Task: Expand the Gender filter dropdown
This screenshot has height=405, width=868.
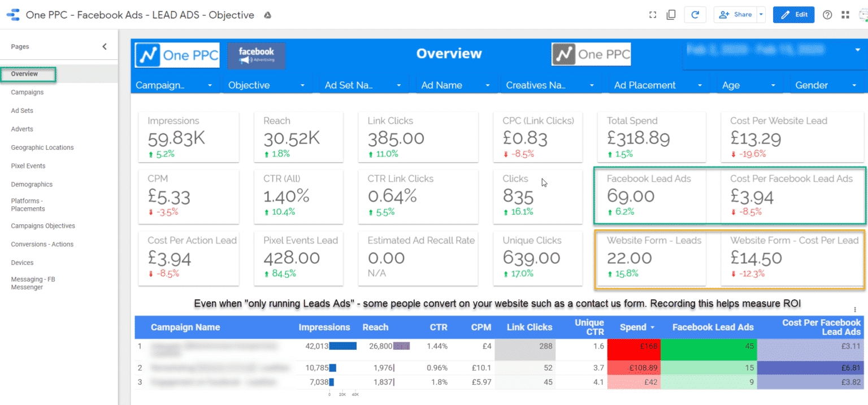Action: [826, 85]
